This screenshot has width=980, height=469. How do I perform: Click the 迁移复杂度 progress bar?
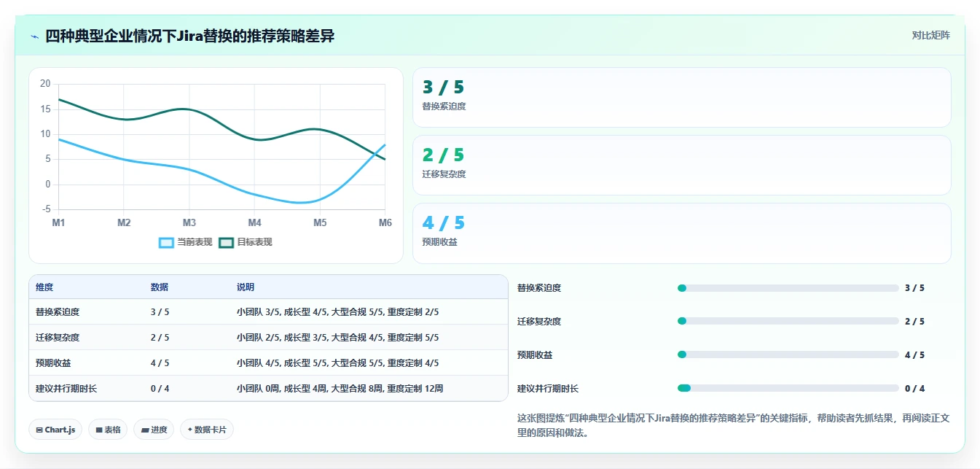788,321
